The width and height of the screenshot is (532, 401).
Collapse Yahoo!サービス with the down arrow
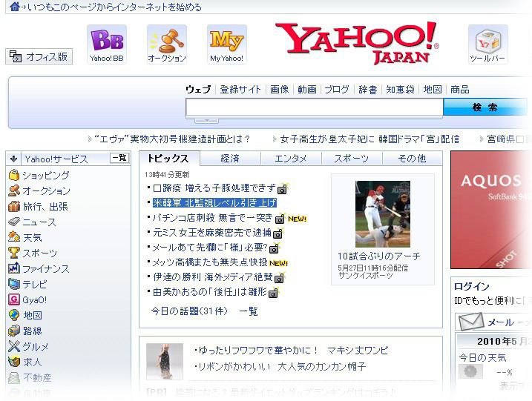(x=13, y=159)
